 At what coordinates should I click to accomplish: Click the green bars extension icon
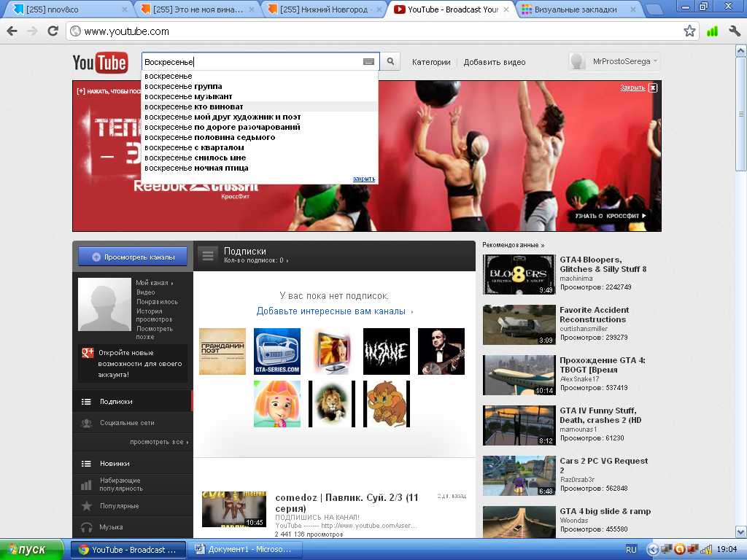(x=712, y=31)
